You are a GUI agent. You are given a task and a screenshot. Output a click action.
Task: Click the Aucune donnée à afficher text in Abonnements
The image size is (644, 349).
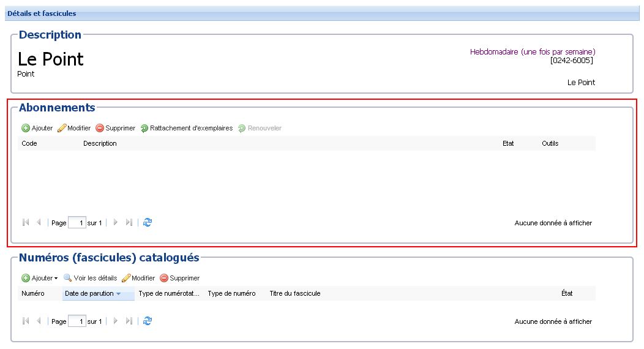[553, 223]
